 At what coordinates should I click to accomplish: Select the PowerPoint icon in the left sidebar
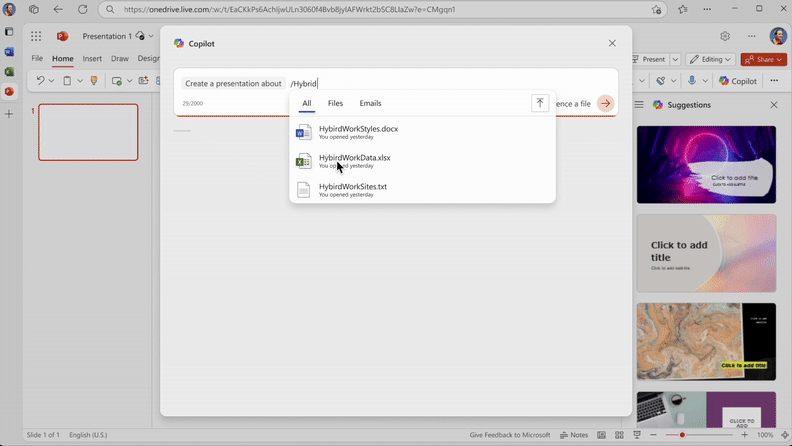(x=9, y=91)
